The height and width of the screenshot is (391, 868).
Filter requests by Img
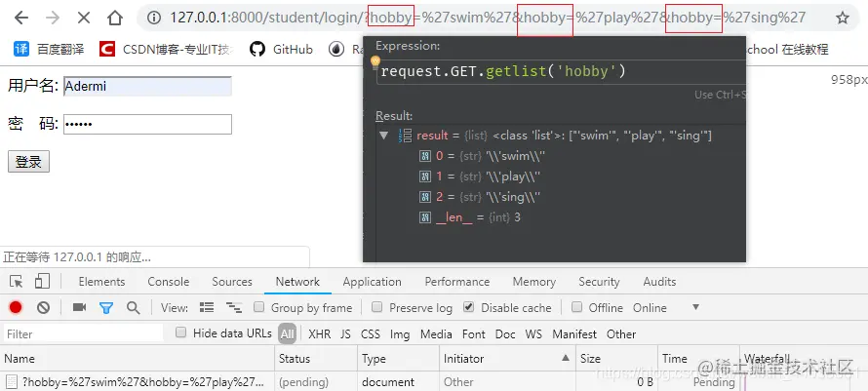pos(400,333)
